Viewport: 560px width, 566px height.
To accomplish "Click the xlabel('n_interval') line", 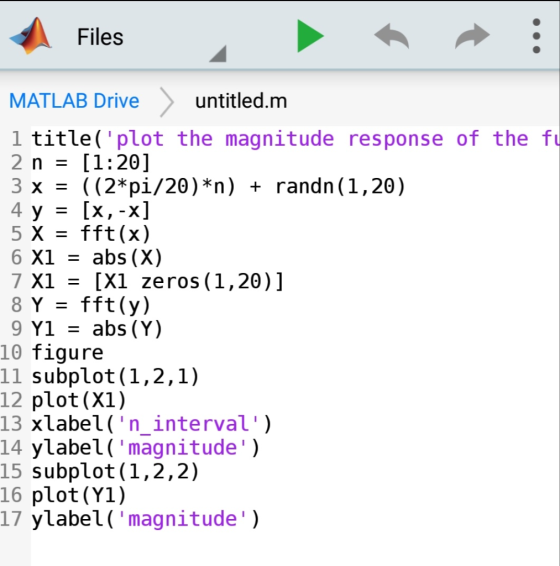I will point(151,424).
